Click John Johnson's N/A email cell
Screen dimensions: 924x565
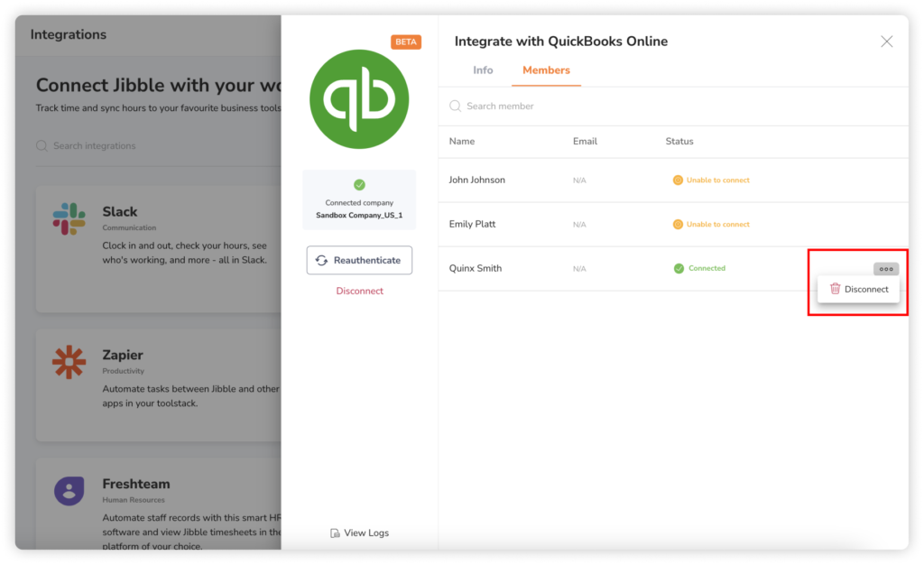[x=579, y=181]
